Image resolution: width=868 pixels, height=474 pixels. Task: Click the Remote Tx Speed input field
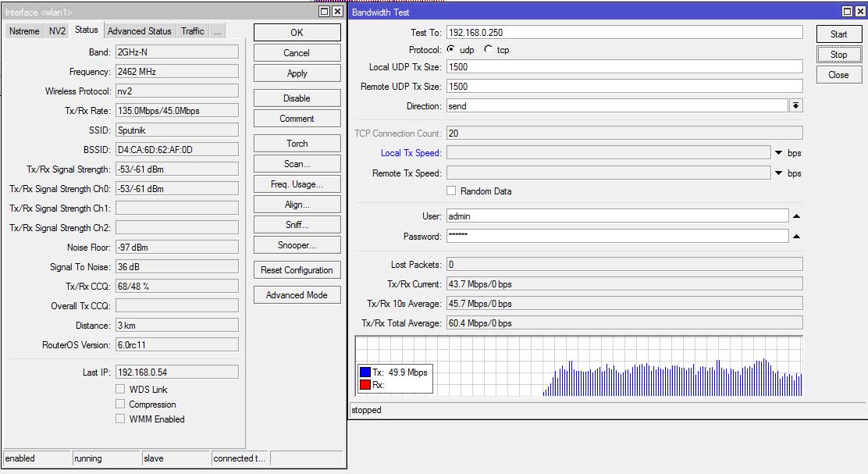coord(608,173)
